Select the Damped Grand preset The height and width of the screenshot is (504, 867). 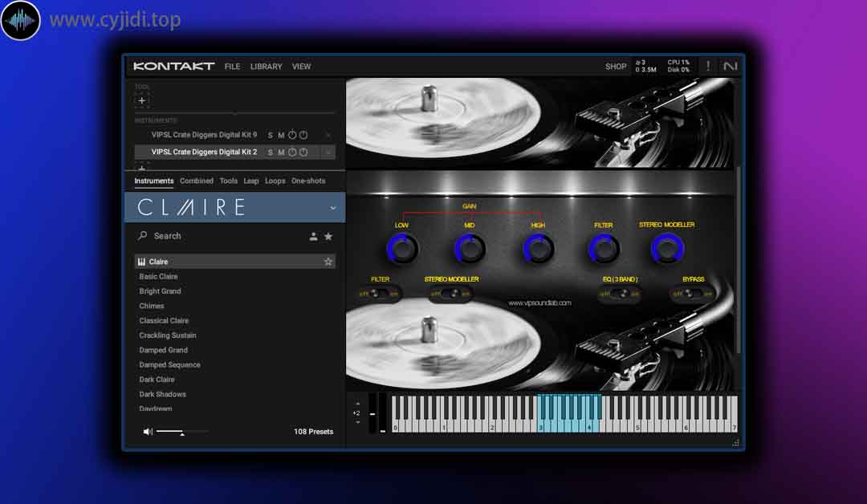click(163, 351)
